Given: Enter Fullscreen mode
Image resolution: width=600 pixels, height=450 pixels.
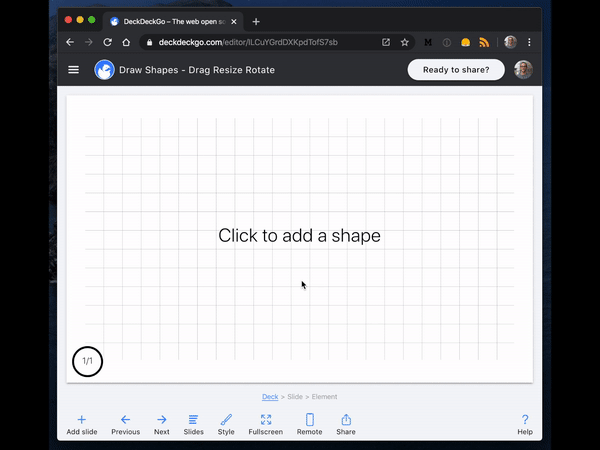Looking at the screenshot, I should (266, 424).
